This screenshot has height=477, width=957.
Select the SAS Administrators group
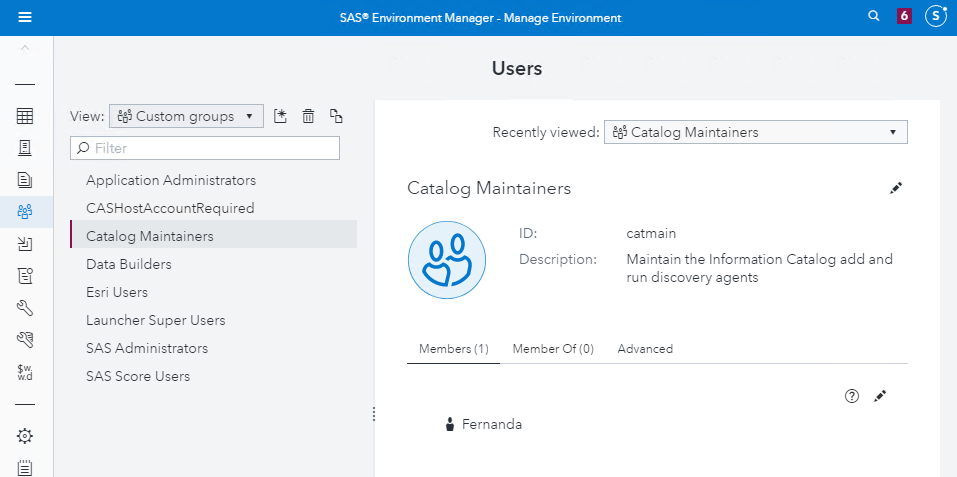(x=147, y=348)
